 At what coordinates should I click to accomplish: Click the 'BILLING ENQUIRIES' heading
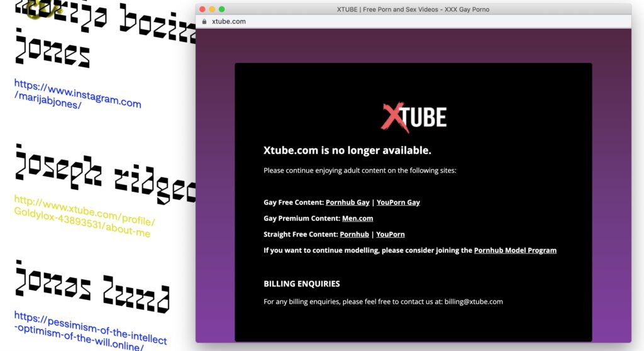click(301, 284)
